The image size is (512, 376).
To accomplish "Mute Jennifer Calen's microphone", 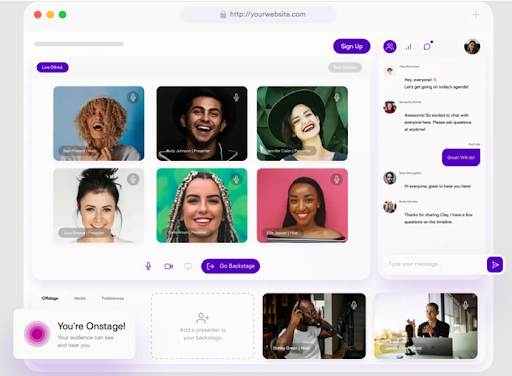I will (x=337, y=97).
